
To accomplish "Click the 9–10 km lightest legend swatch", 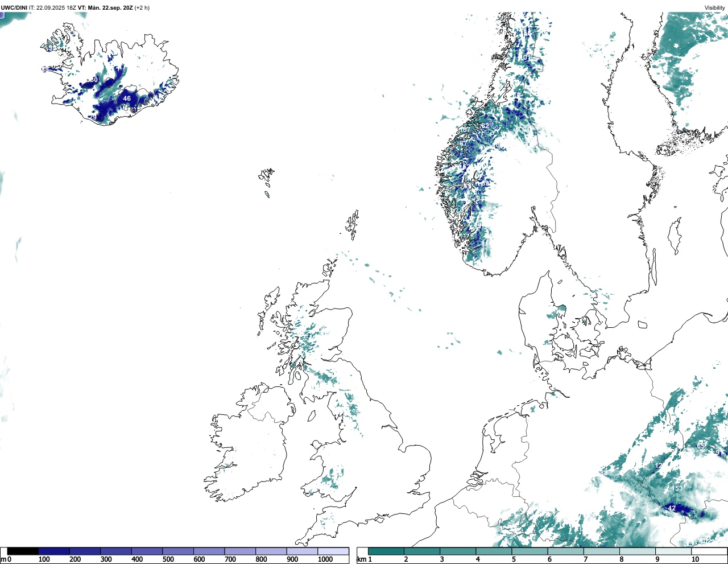I will point(673,551).
